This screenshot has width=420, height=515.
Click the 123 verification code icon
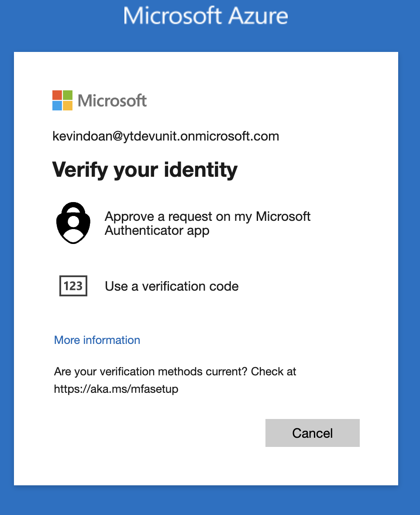point(73,286)
